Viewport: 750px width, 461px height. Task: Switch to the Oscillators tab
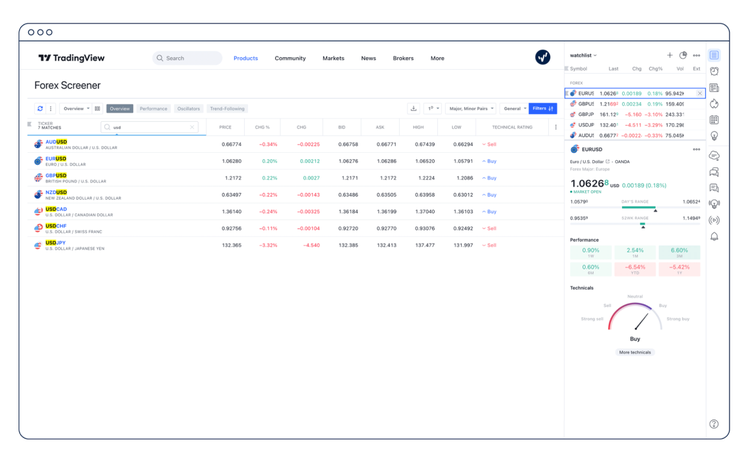tap(188, 108)
